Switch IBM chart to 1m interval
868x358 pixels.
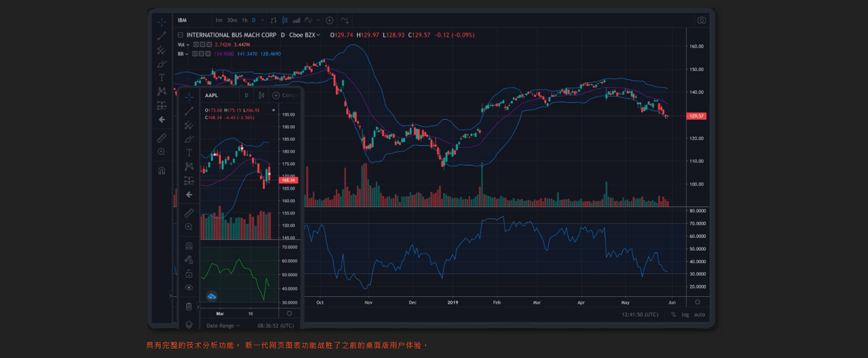(219, 20)
